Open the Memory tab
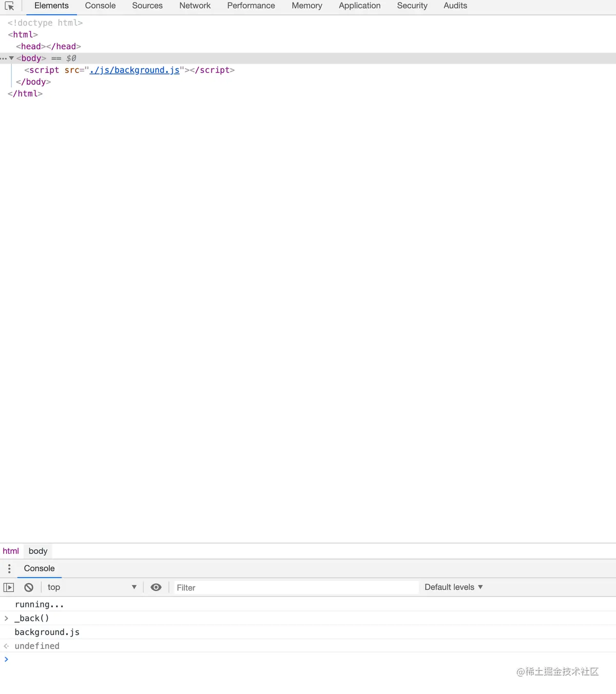Image resolution: width=616 pixels, height=694 pixels. coord(307,6)
